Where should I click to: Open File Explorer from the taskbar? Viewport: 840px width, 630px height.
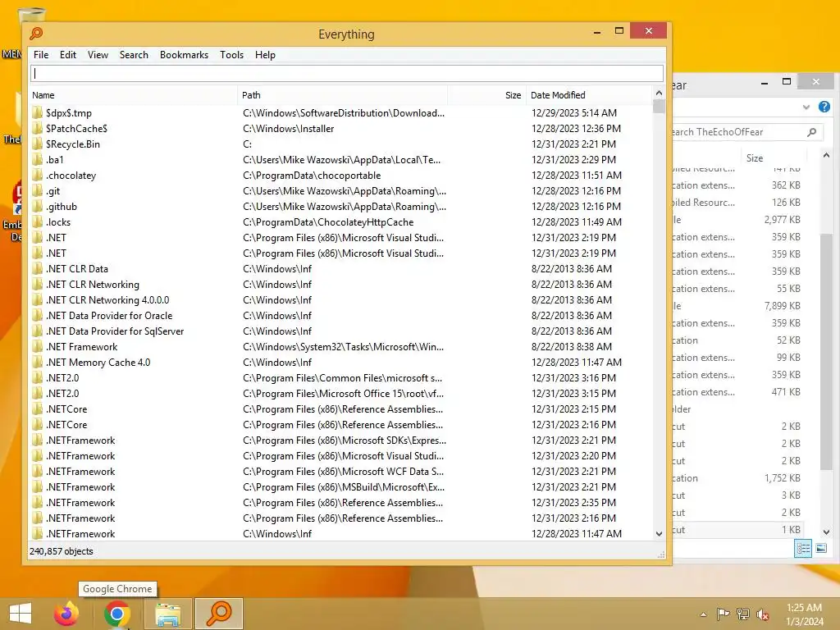pyautogui.click(x=167, y=614)
